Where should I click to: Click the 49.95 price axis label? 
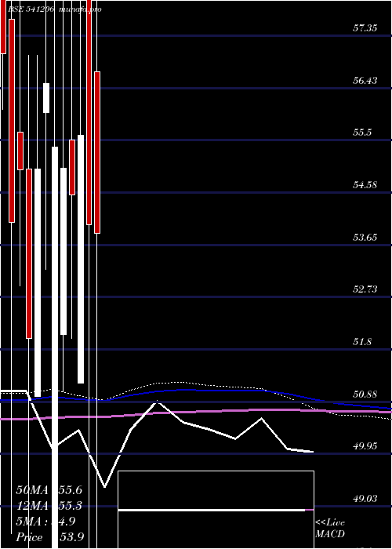click(x=365, y=446)
